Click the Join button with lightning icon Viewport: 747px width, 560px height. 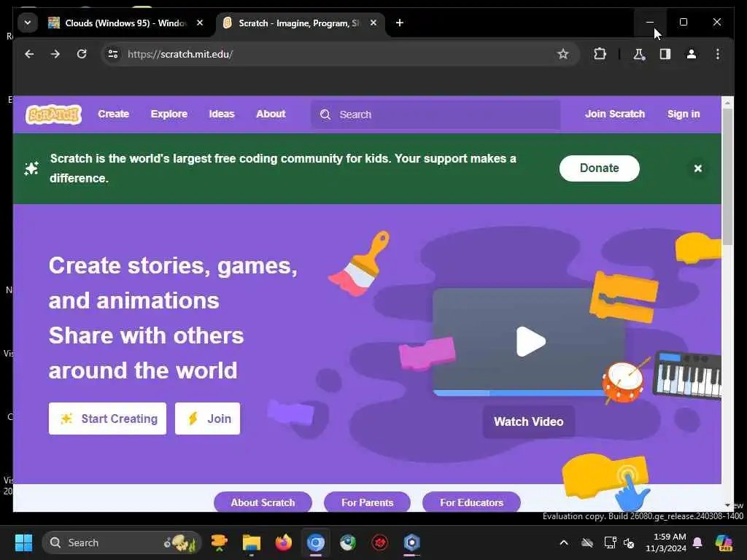207,419
